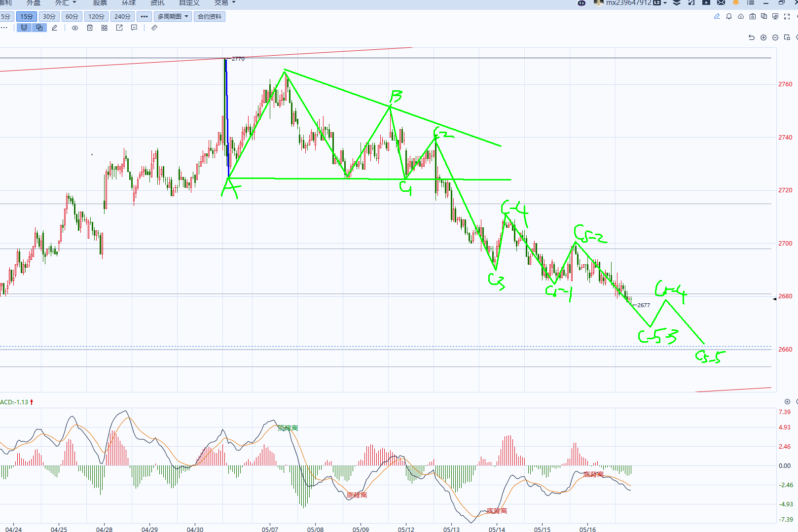Switch chart to 240分 period
Image resolution: width=798 pixels, height=532 pixels.
click(x=122, y=16)
